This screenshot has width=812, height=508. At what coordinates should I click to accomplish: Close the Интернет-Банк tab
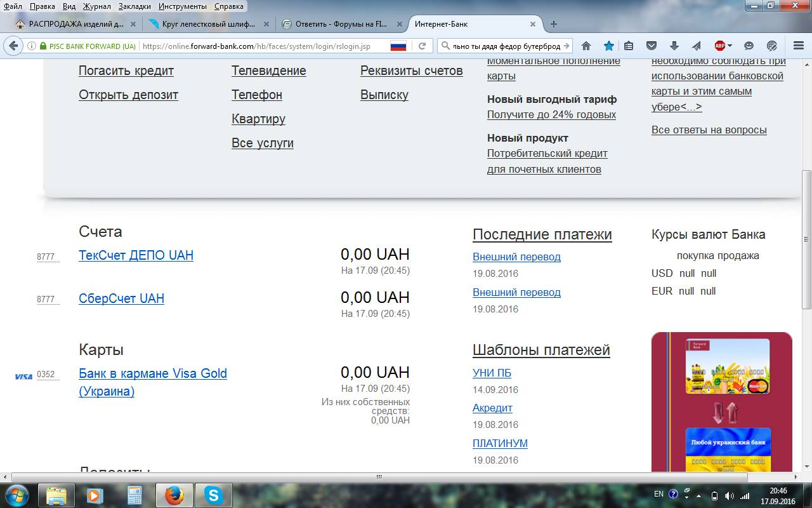click(533, 24)
